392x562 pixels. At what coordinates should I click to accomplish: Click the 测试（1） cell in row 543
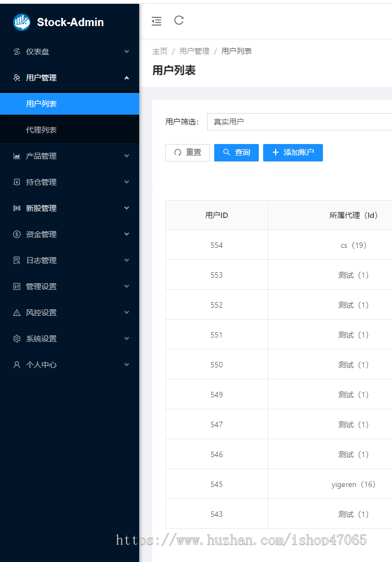[353, 514]
